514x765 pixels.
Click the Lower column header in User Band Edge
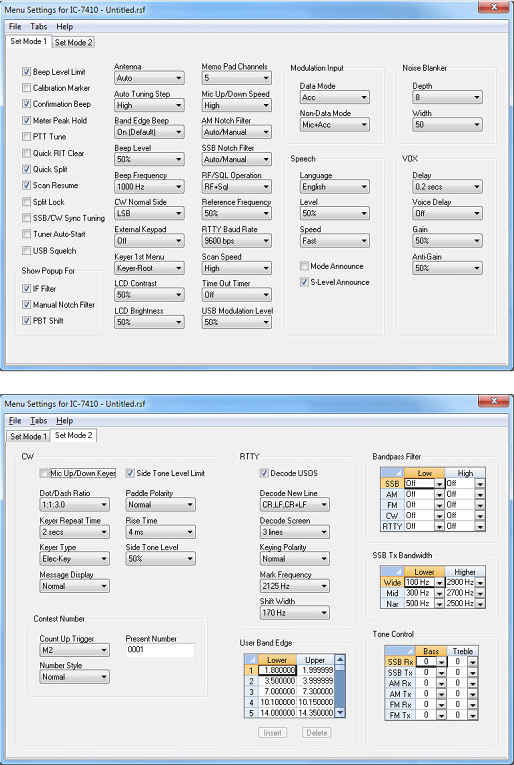pos(277,660)
